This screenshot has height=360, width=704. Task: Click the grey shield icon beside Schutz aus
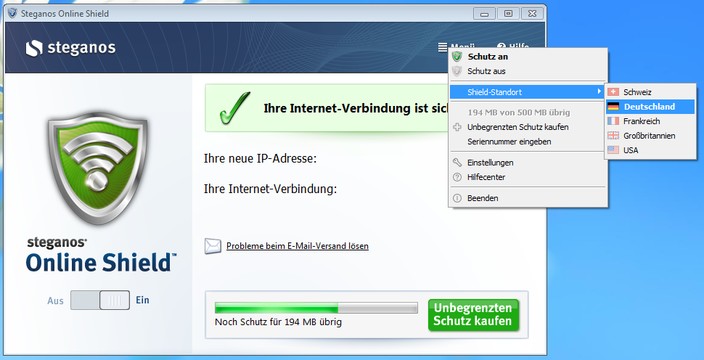[x=457, y=71]
